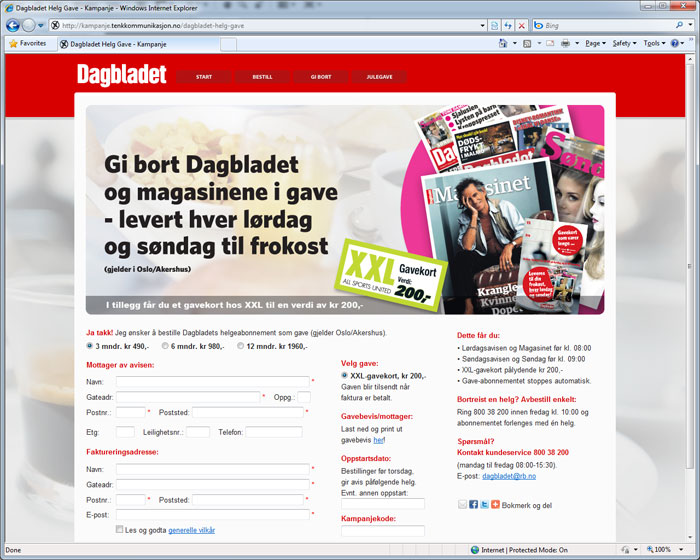Click the 'Done' status text
Screen dimensions: 700x560
pyautogui.click(x=13, y=550)
